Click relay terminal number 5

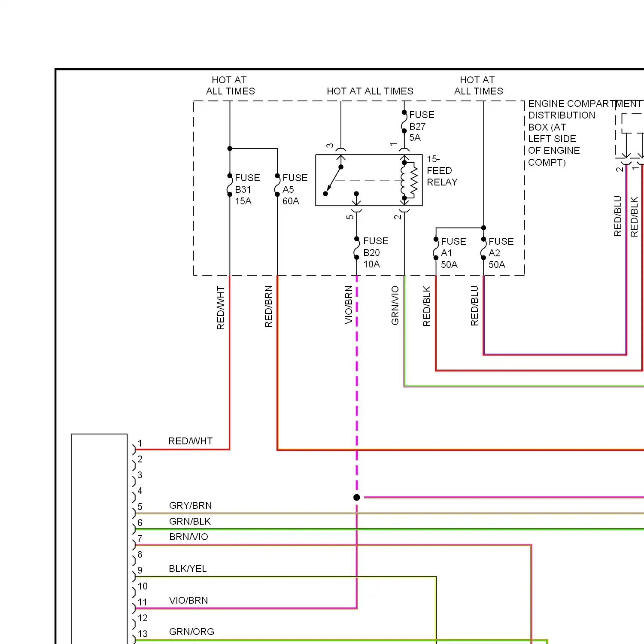(x=350, y=217)
